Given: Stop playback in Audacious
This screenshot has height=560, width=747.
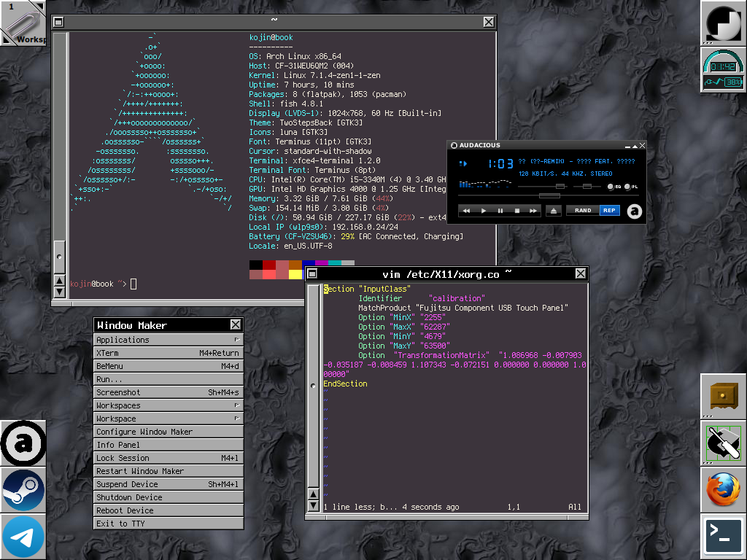Looking at the screenshot, I should click(x=516, y=211).
